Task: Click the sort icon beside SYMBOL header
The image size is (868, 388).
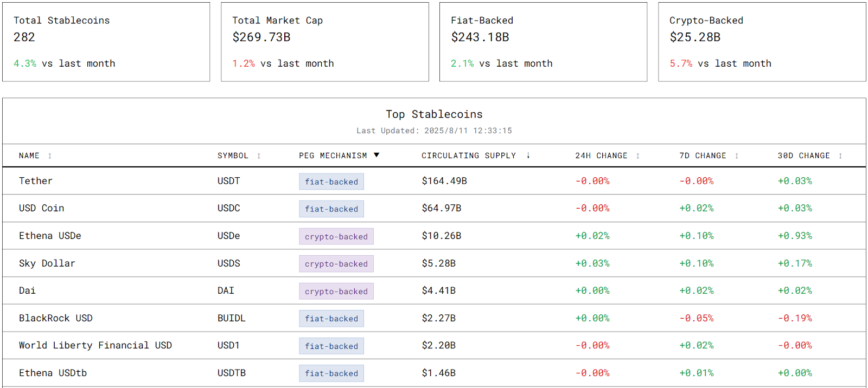Action: (x=259, y=156)
